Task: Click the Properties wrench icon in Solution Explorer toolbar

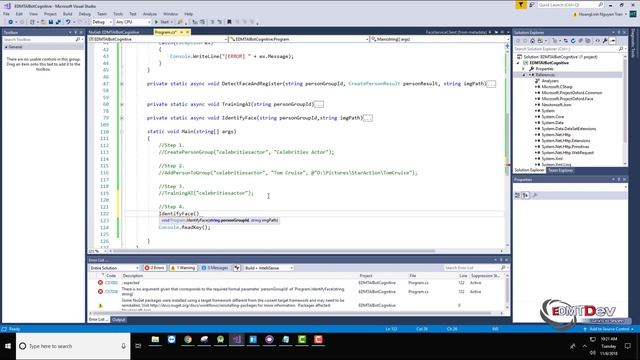Action: click(x=605, y=41)
